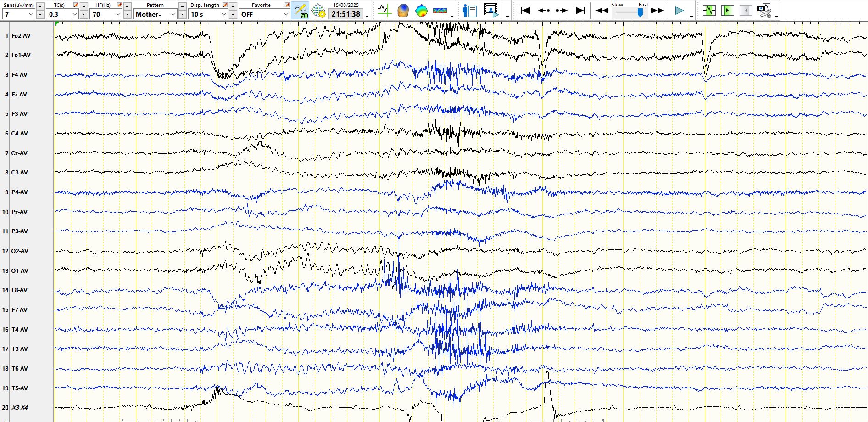This screenshot has height=422, width=868.
Task: Edit the Disp. length list via pencil icon
Action: 225,5
